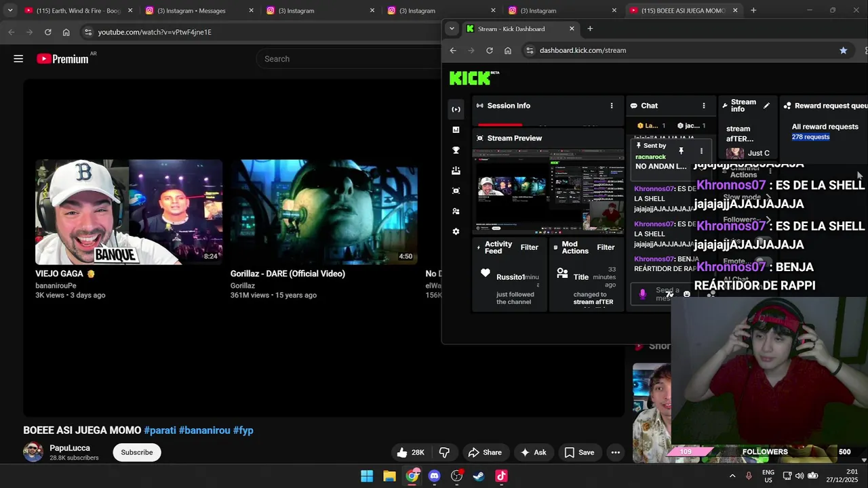Click the #bananirou hashtag
Screen dimensions: 868x488
click(x=205, y=430)
